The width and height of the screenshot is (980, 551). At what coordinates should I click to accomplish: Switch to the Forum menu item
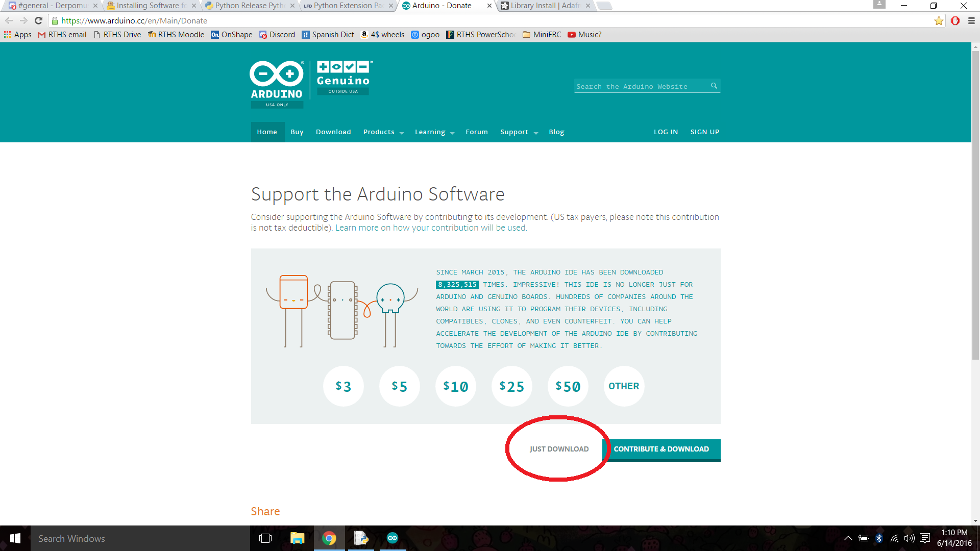476,132
